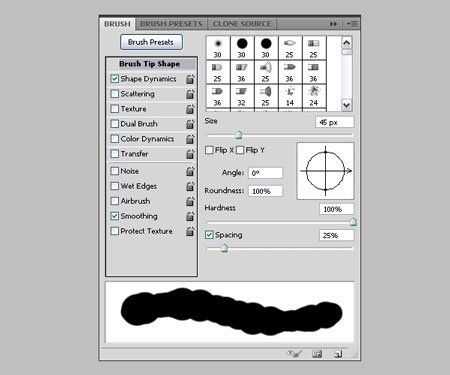Viewport: 450px width, 375px height.
Task: Toggle the lock icon for Noise
Action: 190,171
